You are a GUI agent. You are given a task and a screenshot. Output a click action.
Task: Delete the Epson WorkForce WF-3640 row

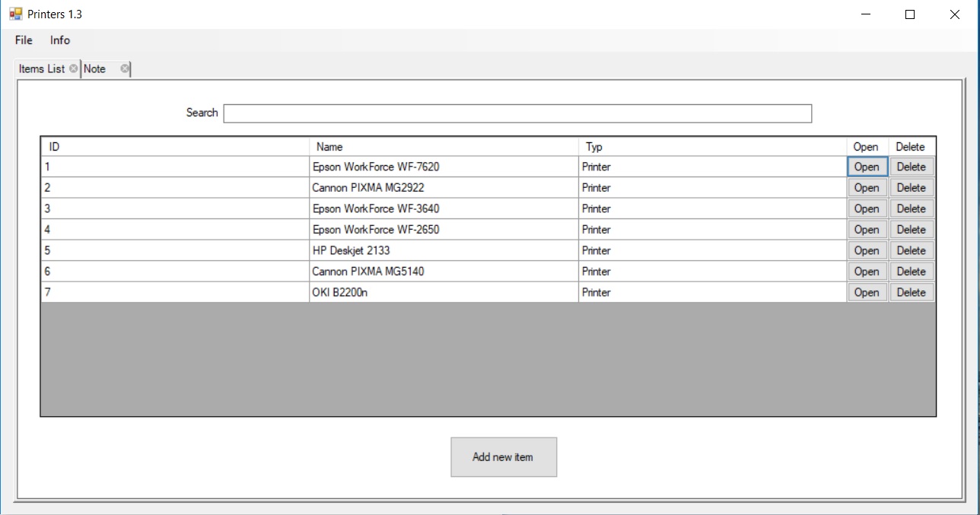(x=912, y=208)
